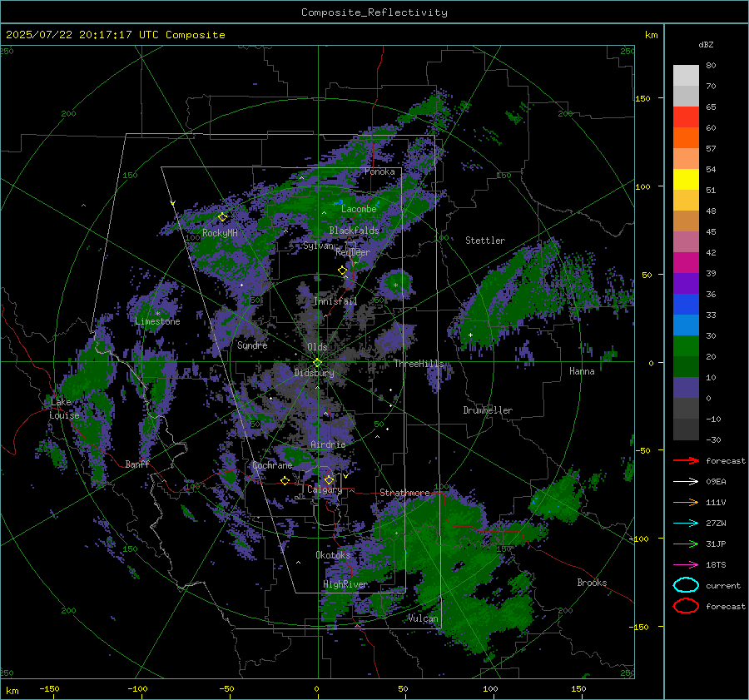
Task: Click the ThreeHills town label
Action: [x=419, y=364]
